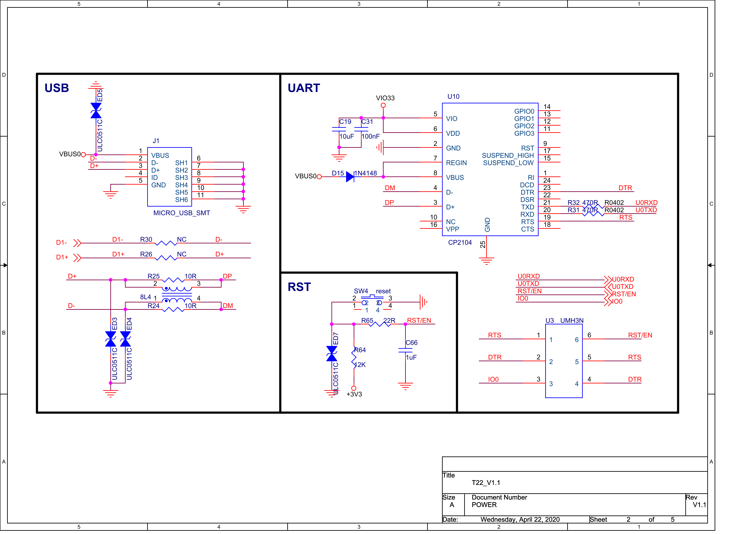Click the UMH3N part value label
The image size is (756, 534).
572,321
